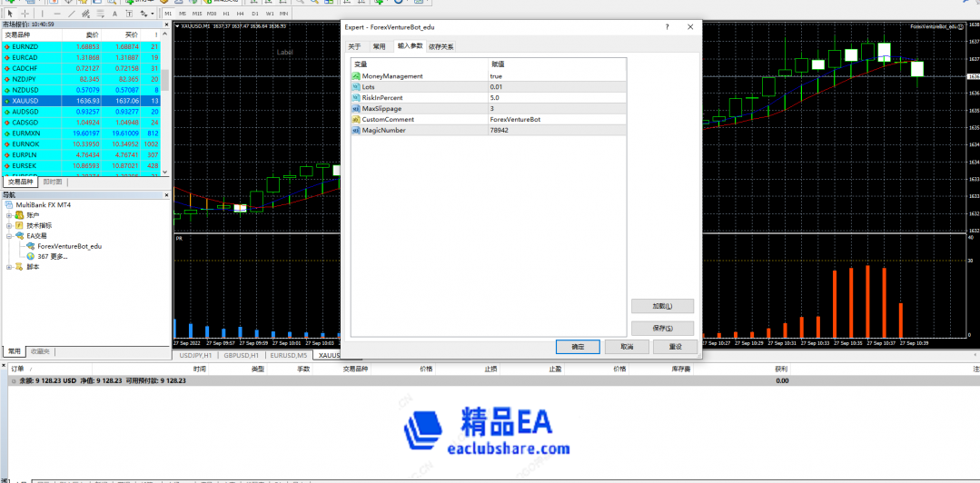
Task: Expand the 技术指标 tree node
Action: point(9,225)
